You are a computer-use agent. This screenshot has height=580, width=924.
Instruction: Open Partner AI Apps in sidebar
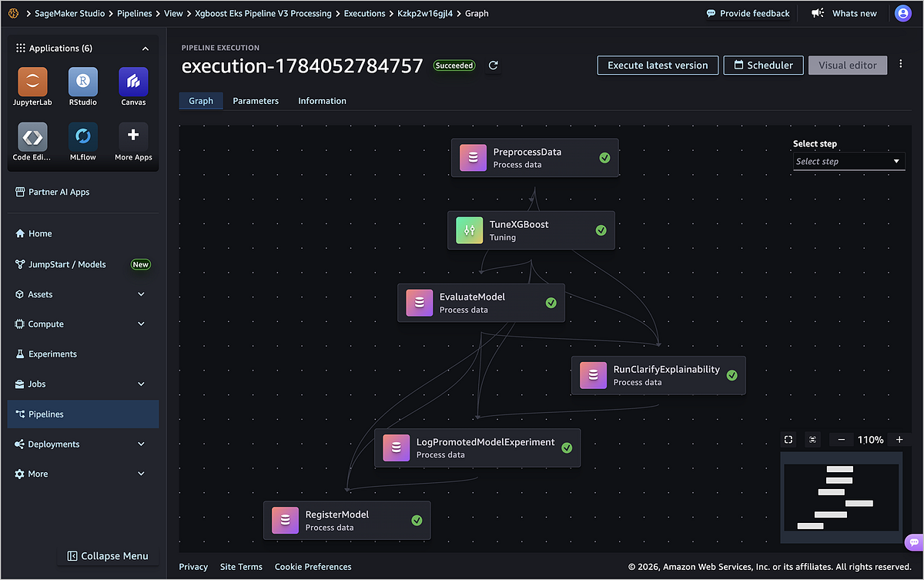(x=83, y=192)
